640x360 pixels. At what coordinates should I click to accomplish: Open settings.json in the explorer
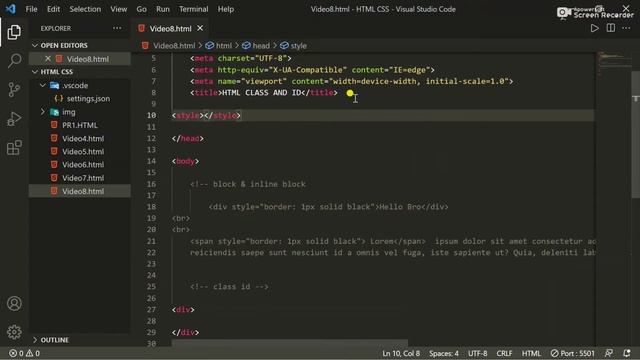[88, 98]
